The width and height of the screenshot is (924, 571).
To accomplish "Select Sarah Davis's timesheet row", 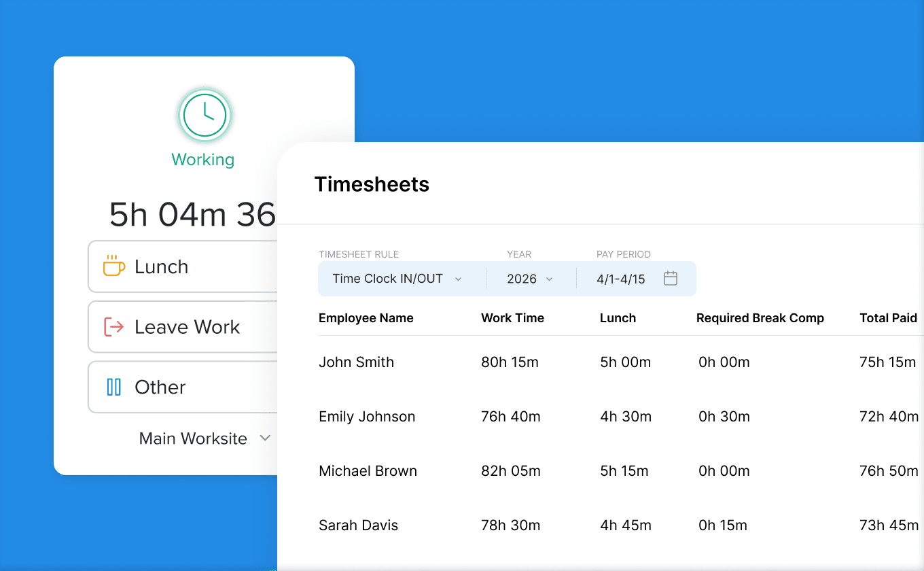I will [544, 525].
